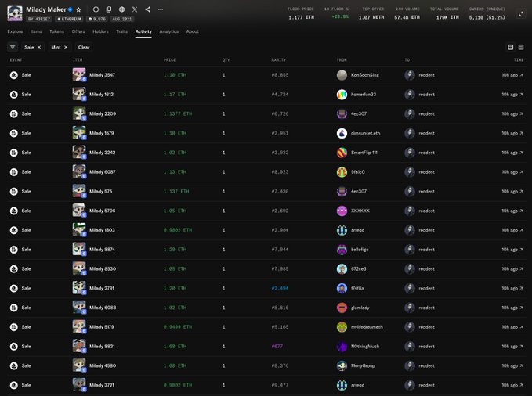Open the Milady 1612 item link

(101, 94)
